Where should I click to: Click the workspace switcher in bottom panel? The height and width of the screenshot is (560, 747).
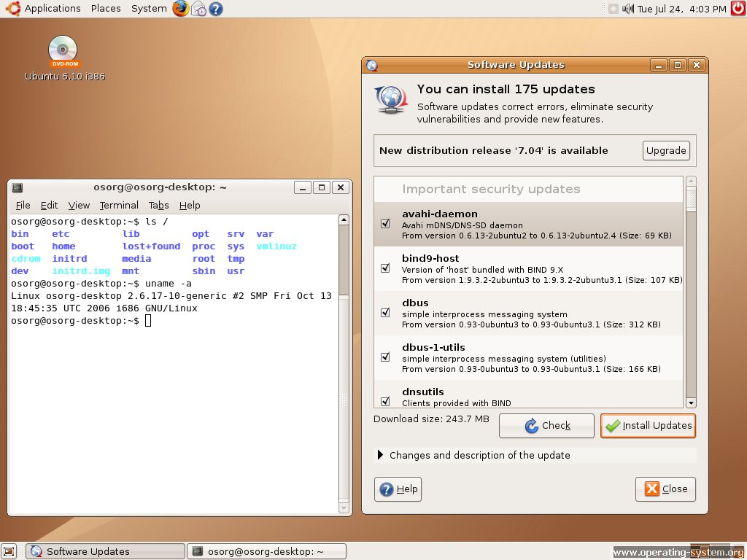(x=710, y=551)
